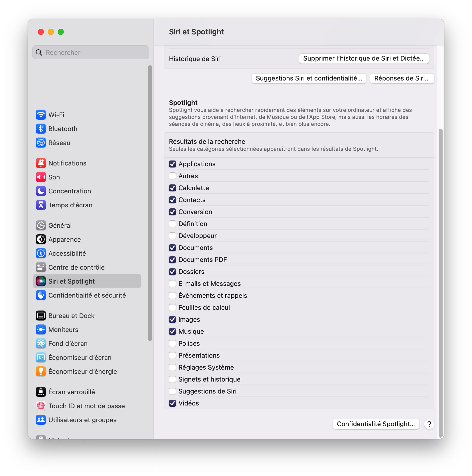Open the Bluetooth icon in sidebar
The image size is (472, 476).
click(x=41, y=129)
